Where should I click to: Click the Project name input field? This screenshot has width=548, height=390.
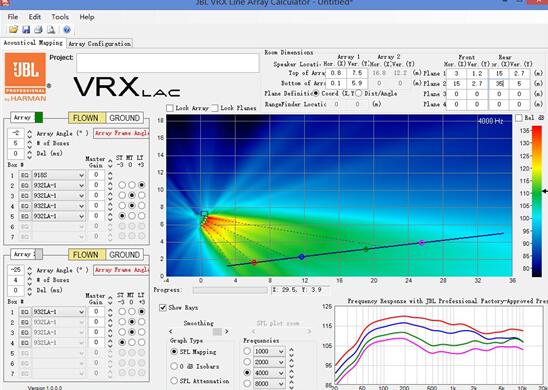point(168,63)
